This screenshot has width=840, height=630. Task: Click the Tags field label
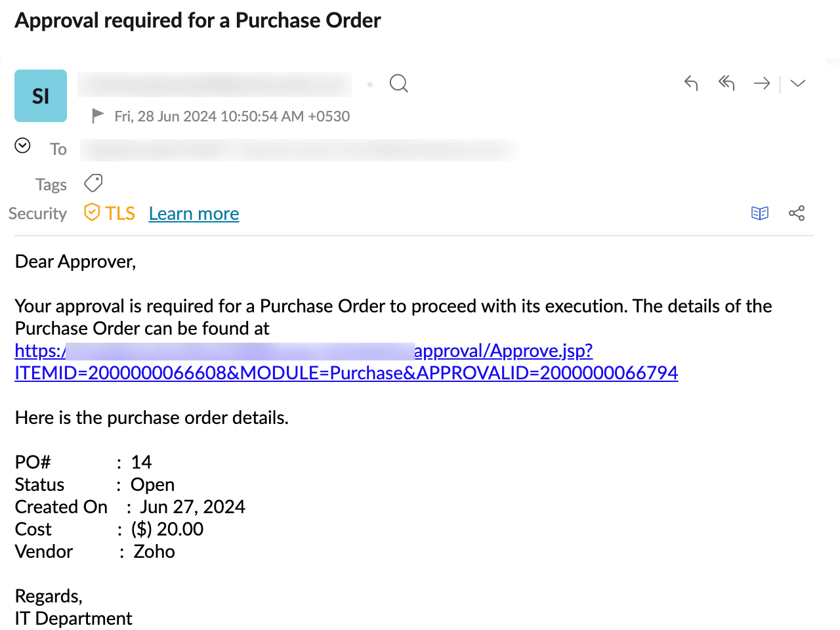51,184
